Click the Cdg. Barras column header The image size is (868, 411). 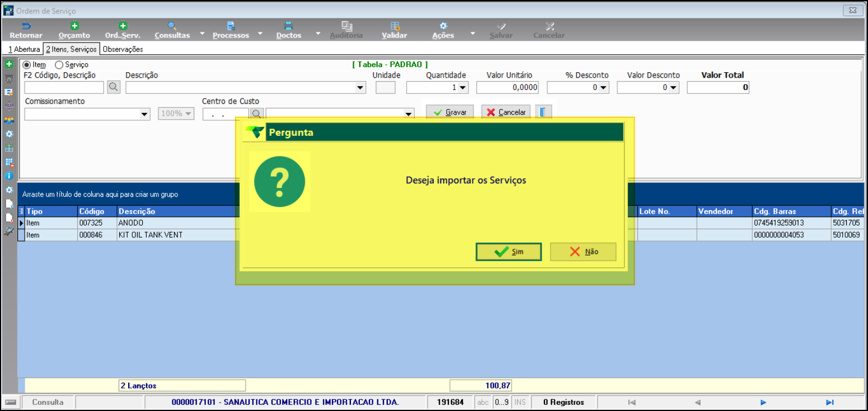tap(791, 211)
